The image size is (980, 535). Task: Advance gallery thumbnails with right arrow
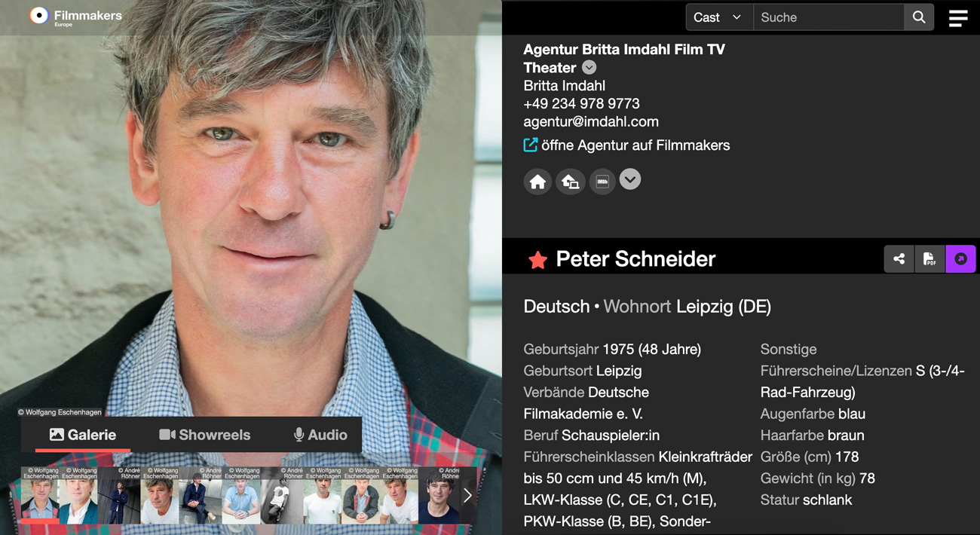(467, 495)
